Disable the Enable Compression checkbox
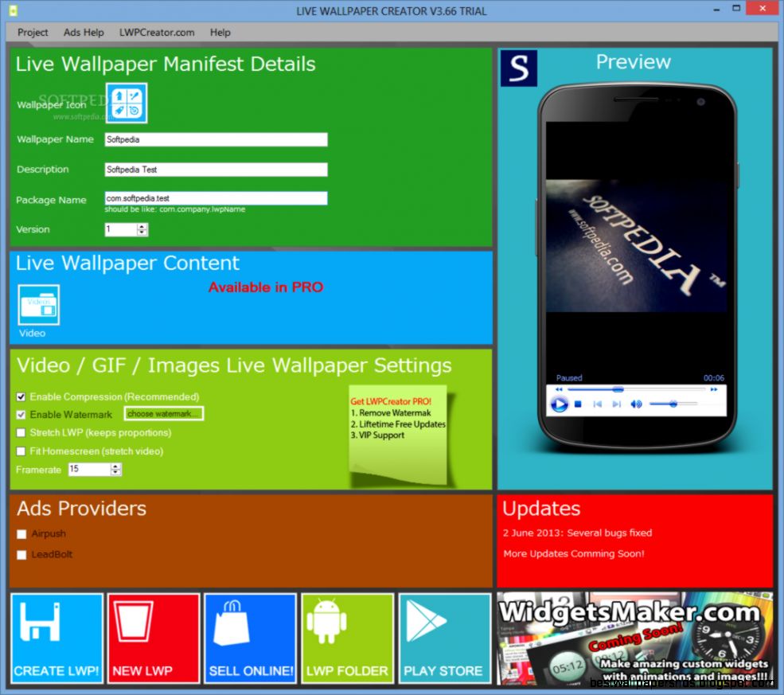Image resolution: width=784 pixels, height=695 pixels. coord(21,396)
